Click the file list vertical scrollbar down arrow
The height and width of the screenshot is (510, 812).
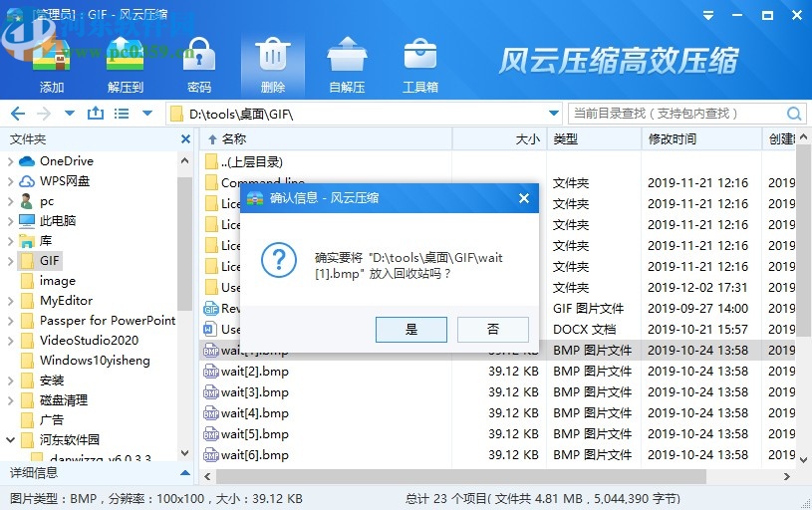pyautogui.click(x=803, y=460)
